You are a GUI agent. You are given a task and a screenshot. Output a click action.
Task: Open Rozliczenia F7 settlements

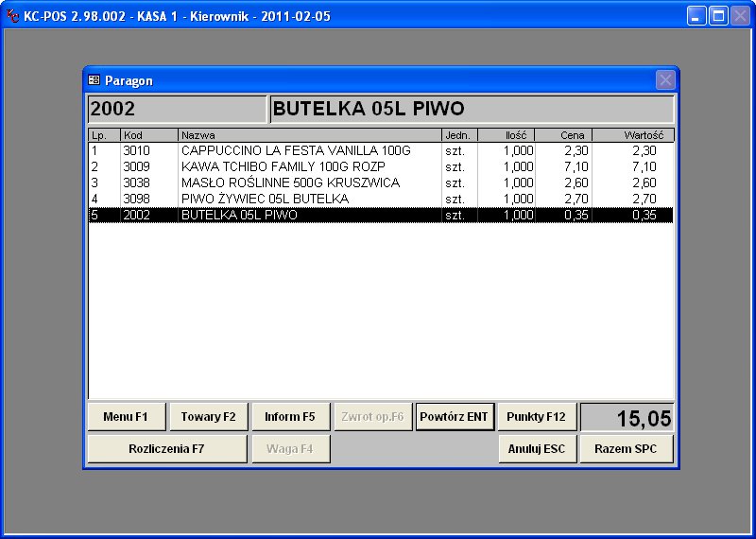click(167, 449)
